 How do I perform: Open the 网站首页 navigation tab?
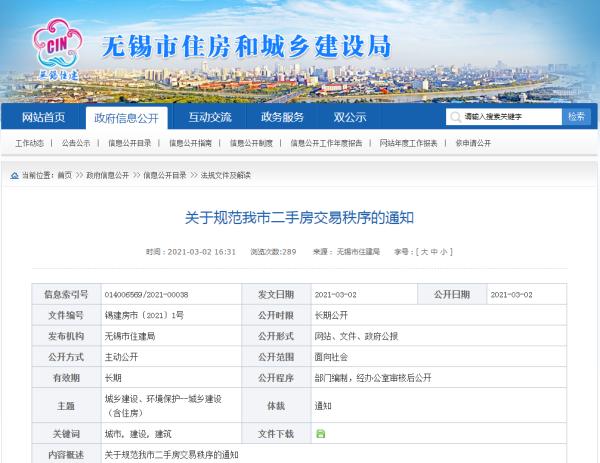43,117
